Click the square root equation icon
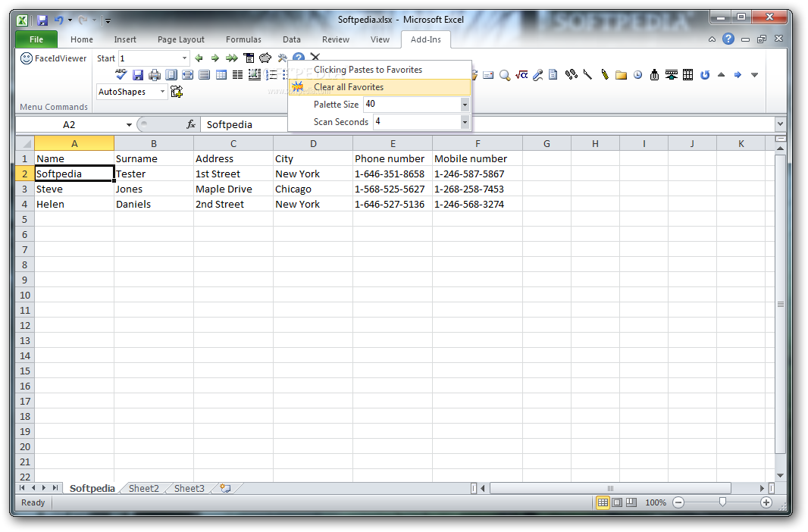The height and width of the screenshot is (532, 808). (521, 75)
